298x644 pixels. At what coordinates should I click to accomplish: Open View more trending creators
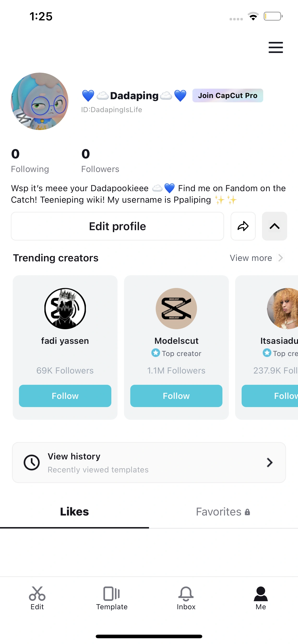point(256,258)
